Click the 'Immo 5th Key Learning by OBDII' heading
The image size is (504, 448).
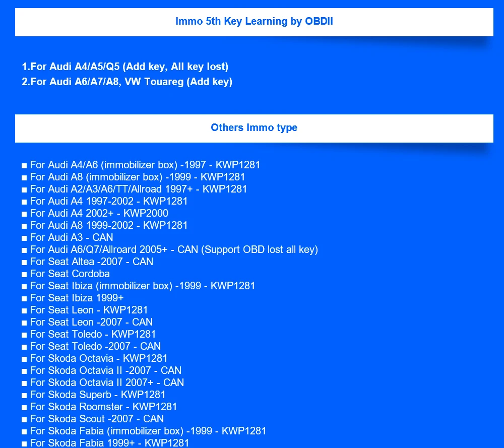pyautogui.click(x=254, y=21)
